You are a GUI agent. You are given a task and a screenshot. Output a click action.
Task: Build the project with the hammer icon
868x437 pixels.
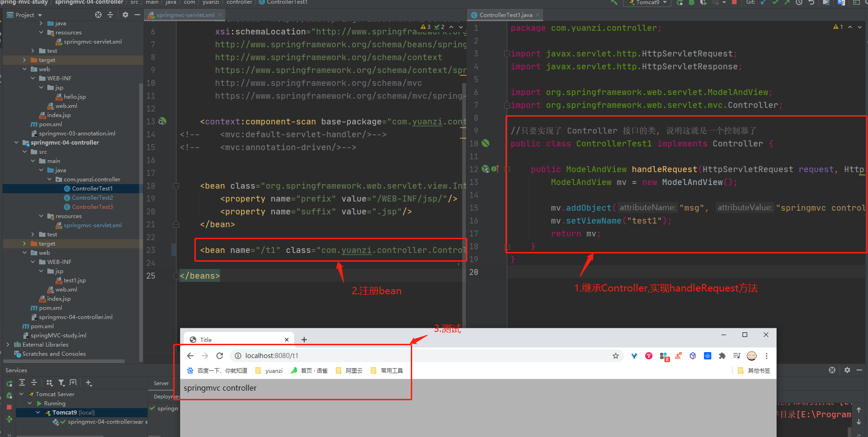614,3
